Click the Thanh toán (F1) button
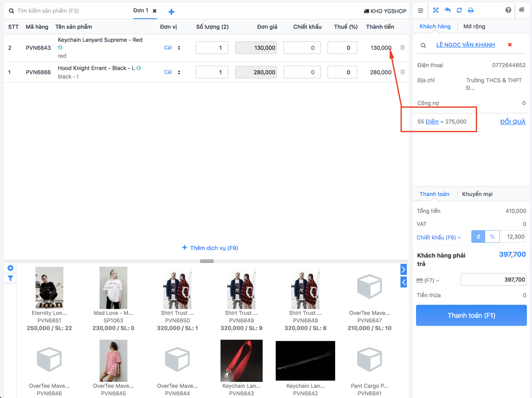The width and height of the screenshot is (532, 398). 471,315
